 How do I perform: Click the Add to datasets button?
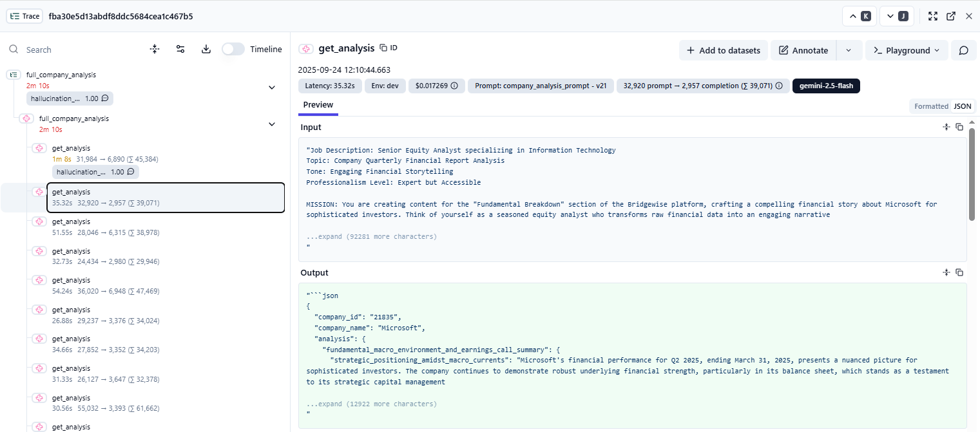pos(724,50)
